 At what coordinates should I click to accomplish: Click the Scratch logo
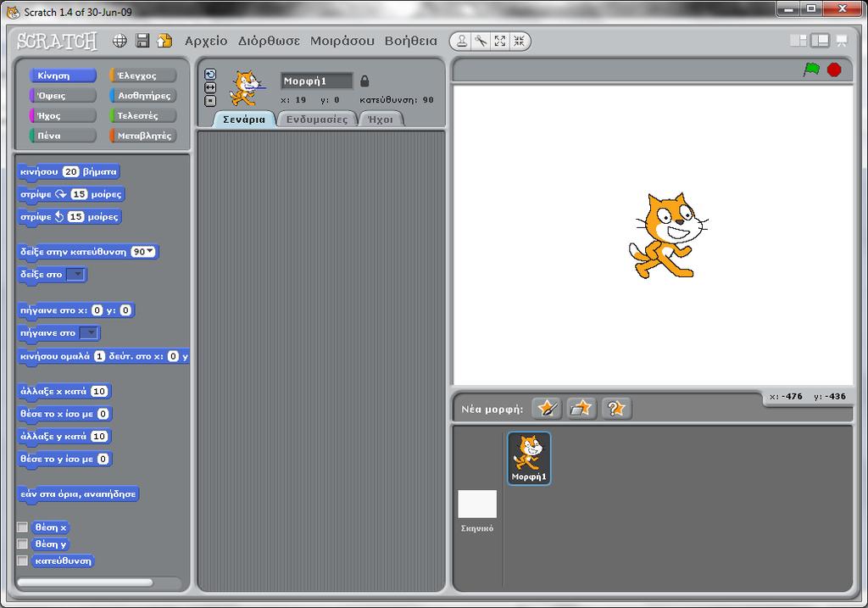pyautogui.click(x=57, y=41)
